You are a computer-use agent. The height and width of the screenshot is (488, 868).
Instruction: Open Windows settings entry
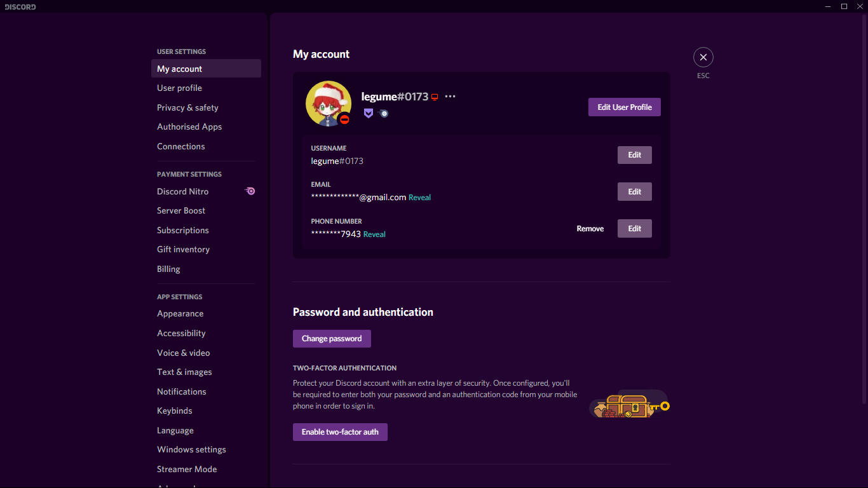(206, 449)
